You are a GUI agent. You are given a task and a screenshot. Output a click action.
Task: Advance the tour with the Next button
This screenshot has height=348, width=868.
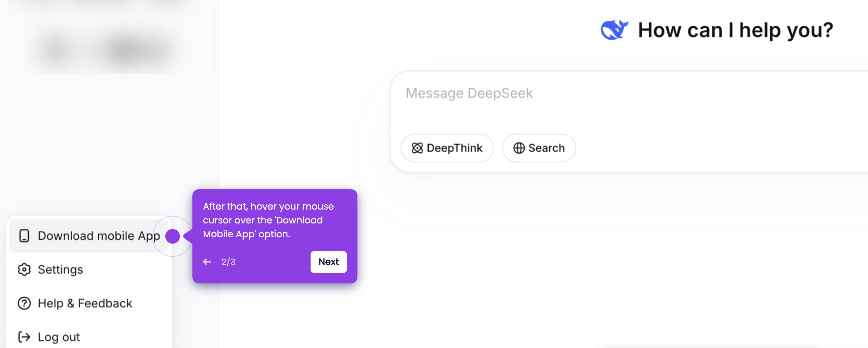pos(328,262)
